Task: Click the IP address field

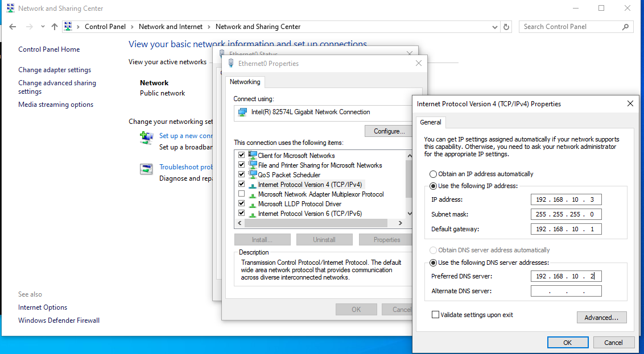Action: (566, 199)
